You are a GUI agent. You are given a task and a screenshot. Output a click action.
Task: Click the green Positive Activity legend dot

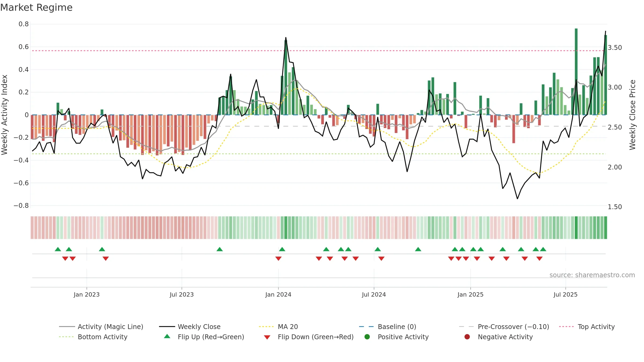coord(367,337)
